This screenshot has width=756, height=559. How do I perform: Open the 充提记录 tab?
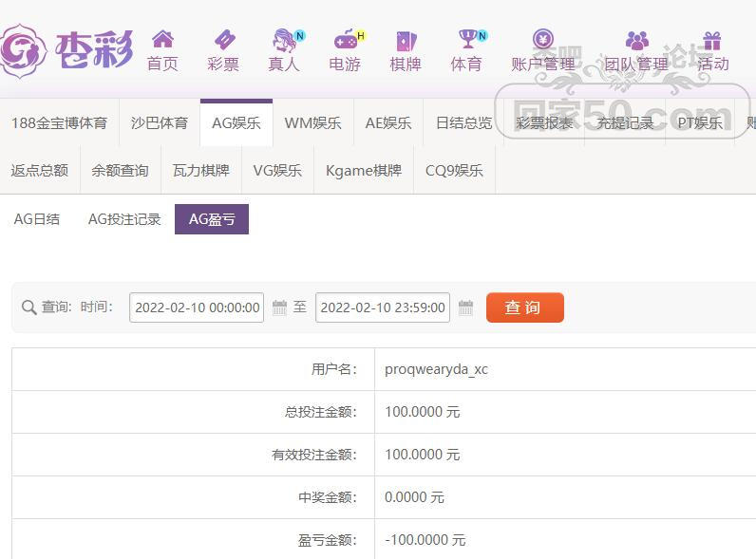(625, 122)
